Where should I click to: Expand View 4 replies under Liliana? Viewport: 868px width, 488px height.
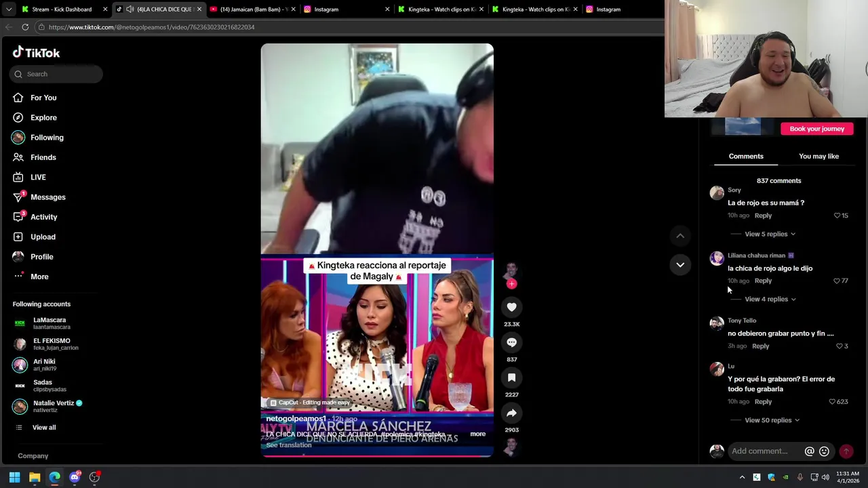[770, 299]
